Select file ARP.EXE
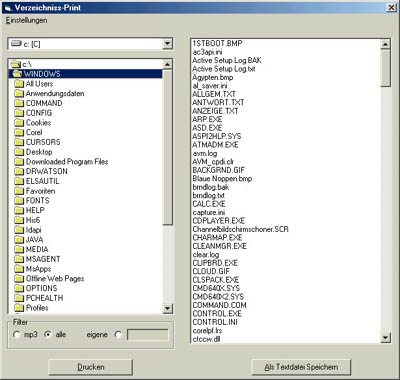 [x=207, y=119]
